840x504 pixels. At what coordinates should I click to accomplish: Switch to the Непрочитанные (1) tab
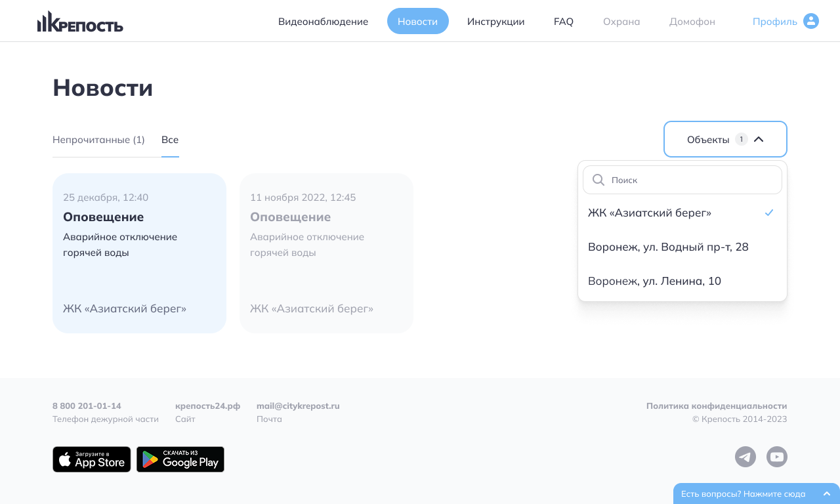click(x=98, y=140)
